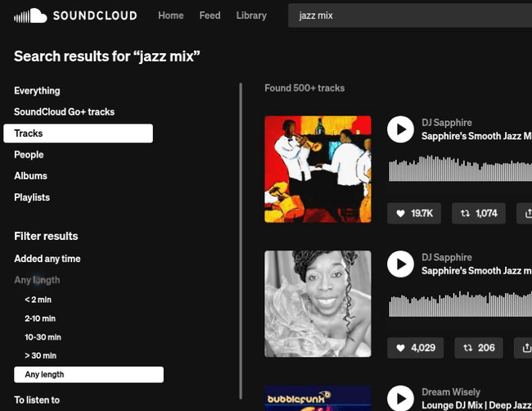This screenshot has width=532, height=411.
Task: Click the SoundCloud cloud logo
Action: (x=30, y=16)
